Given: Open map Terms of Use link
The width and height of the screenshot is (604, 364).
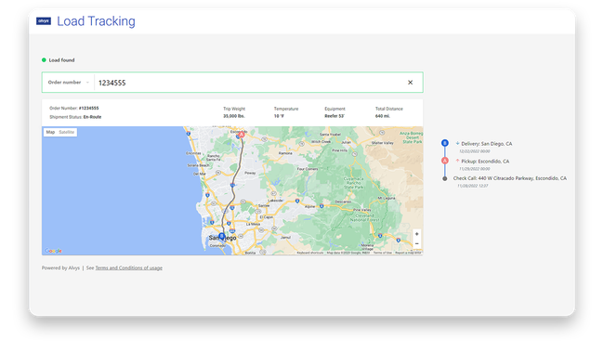Looking at the screenshot, I should (x=383, y=253).
